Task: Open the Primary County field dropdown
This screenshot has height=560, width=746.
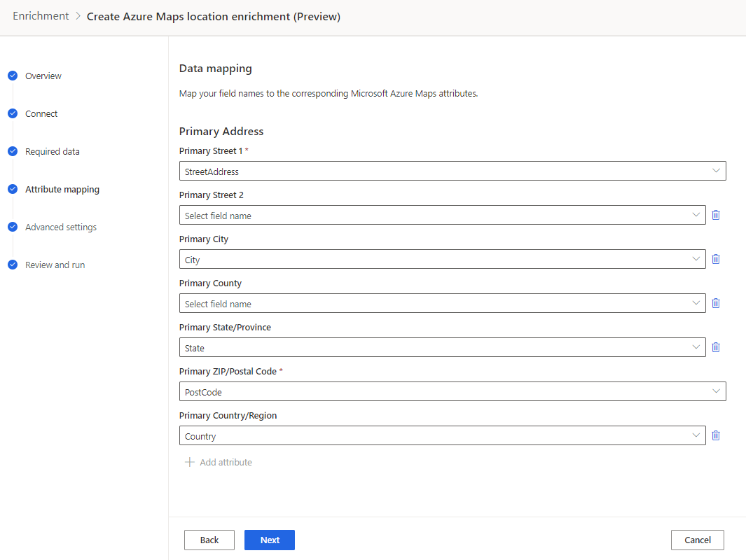Action: [x=442, y=303]
